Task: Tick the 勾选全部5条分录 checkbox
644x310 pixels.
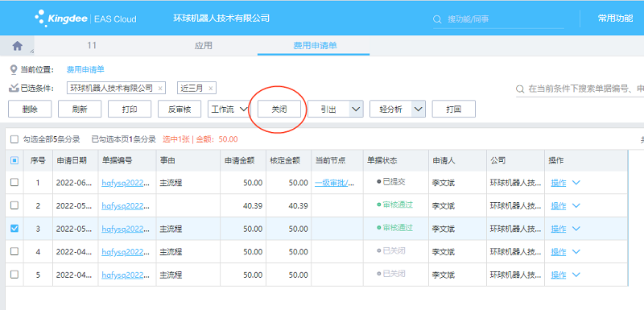Action: pyautogui.click(x=14, y=139)
